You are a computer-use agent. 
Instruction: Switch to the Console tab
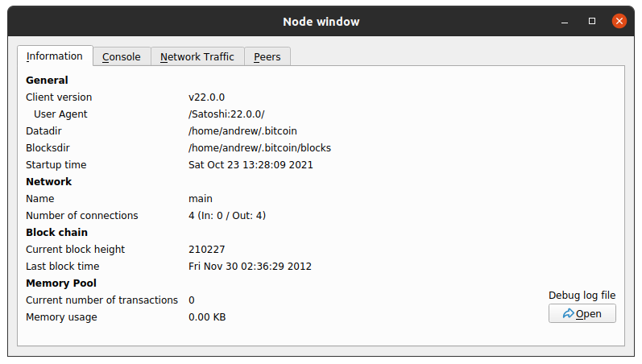(122, 56)
